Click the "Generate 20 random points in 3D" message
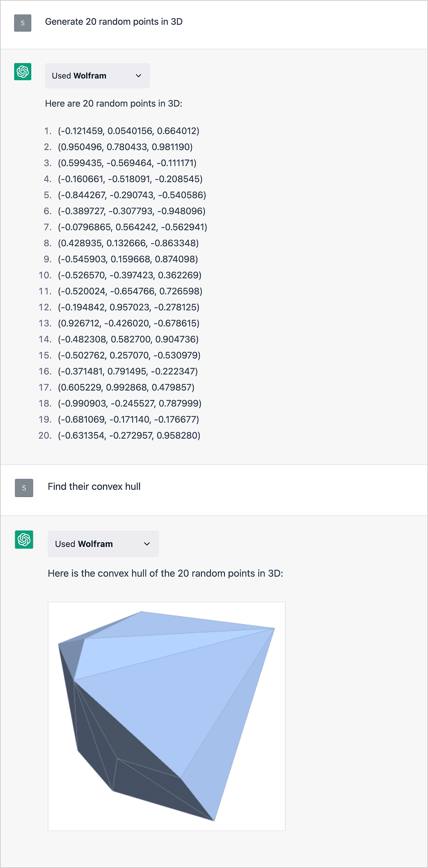Screen dimensions: 428x868 pos(114,22)
